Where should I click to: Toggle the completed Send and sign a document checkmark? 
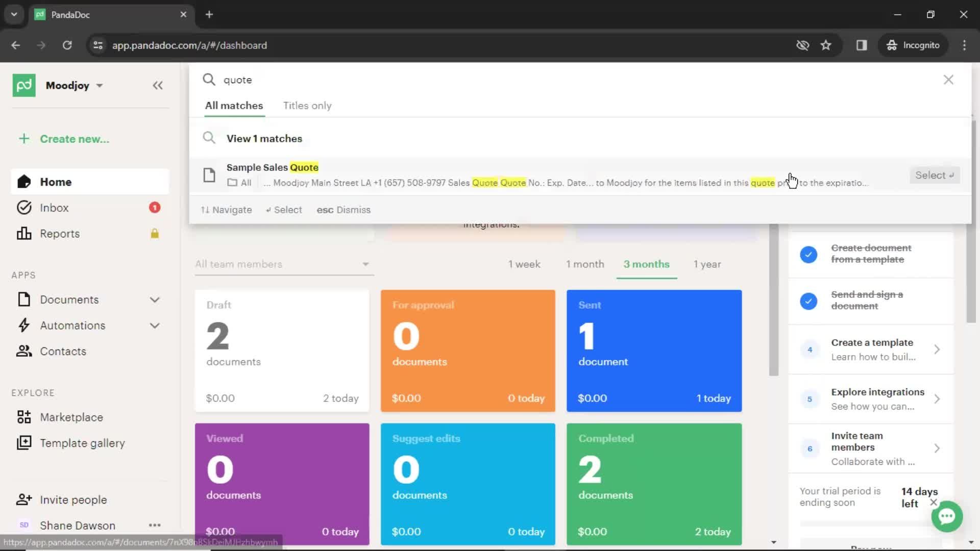[808, 300]
